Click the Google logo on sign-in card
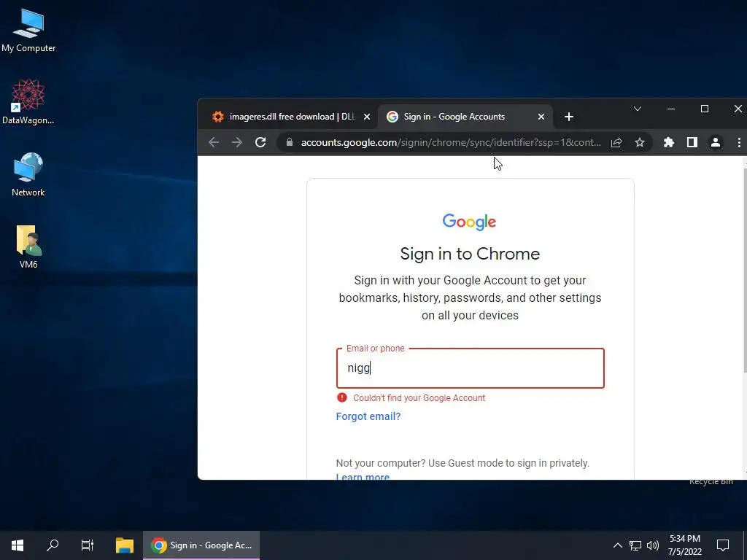Viewport: 747px width, 560px height. (x=469, y=222)
